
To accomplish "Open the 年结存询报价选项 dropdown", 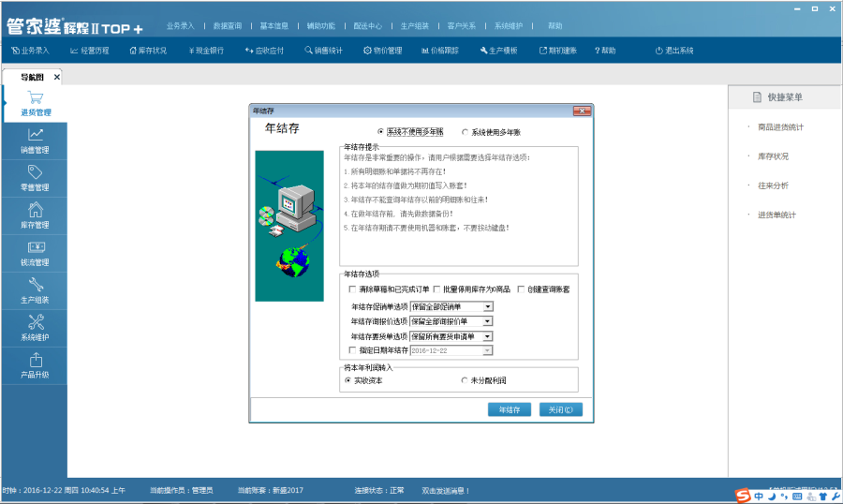I will tap(488, 321).
